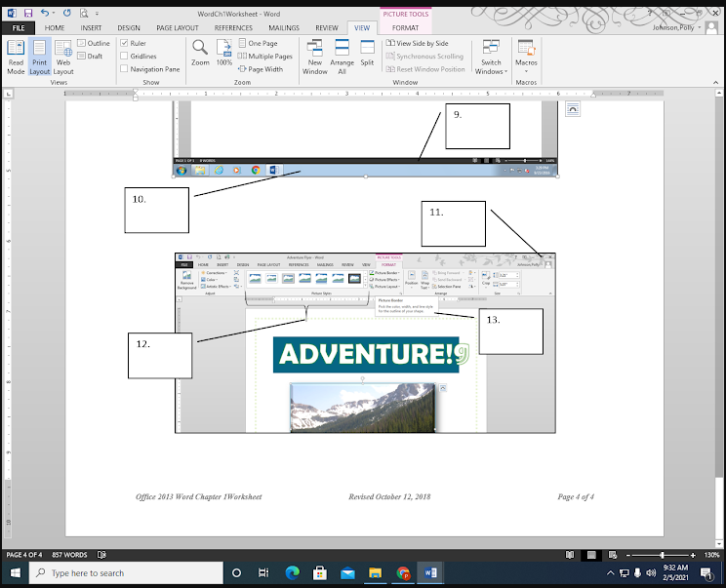Click the zoom out minus button

click(x=628, y=555)
